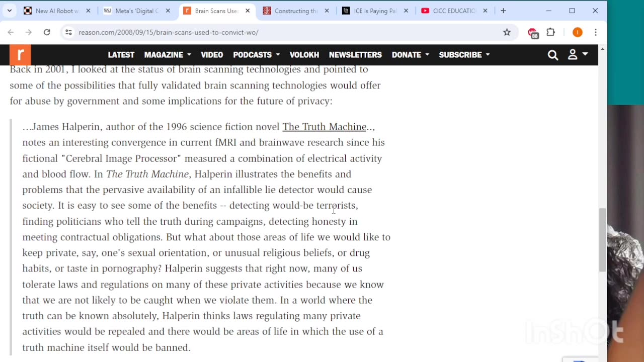This screenshot has width=644, height=362.
Task: Click the scrollbar up arrow
Action: click(x=602, y=49)
